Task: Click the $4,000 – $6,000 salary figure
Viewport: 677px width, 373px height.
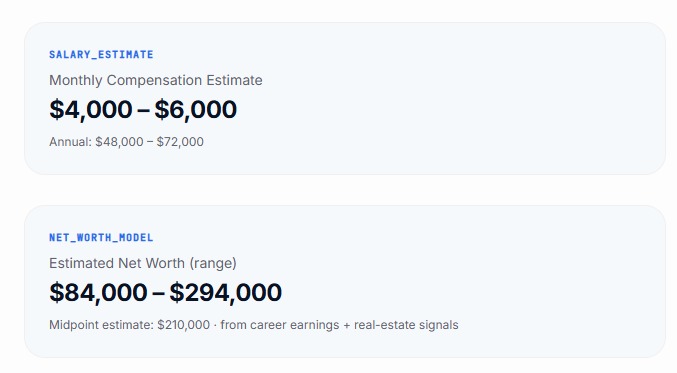Action: click(143, 109)
